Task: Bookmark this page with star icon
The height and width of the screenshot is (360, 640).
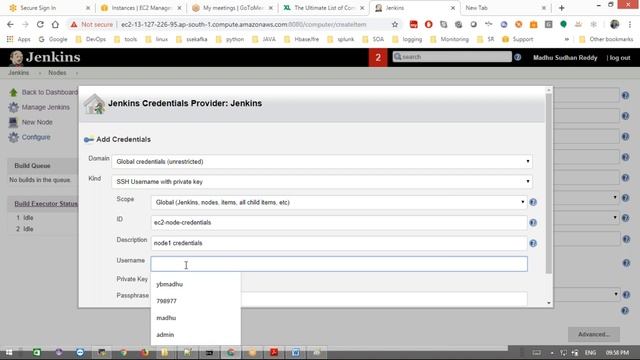Action: [395, 24]
